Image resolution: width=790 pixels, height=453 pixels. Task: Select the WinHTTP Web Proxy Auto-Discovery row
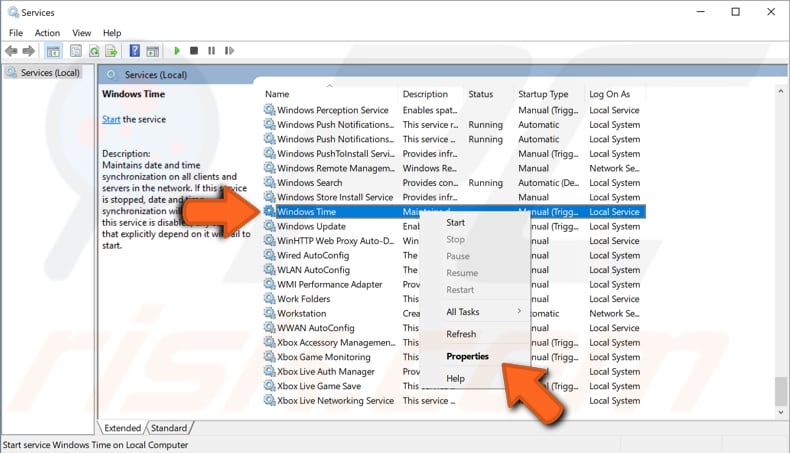(x=453, y=241)
